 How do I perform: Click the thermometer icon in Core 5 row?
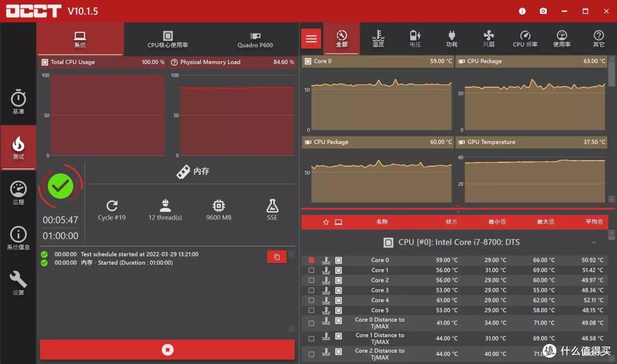click(326, 310)
